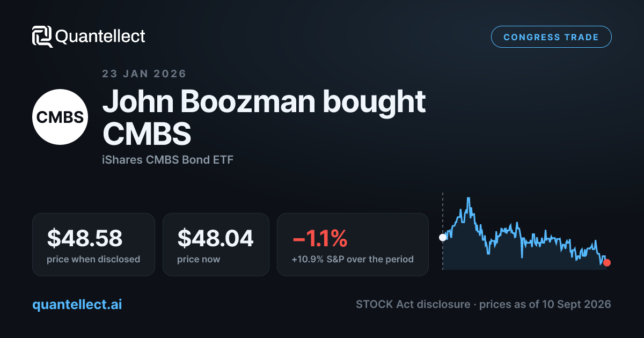Click the price when disclosed caption
This screenshot has height=338, width=644.
93,259
